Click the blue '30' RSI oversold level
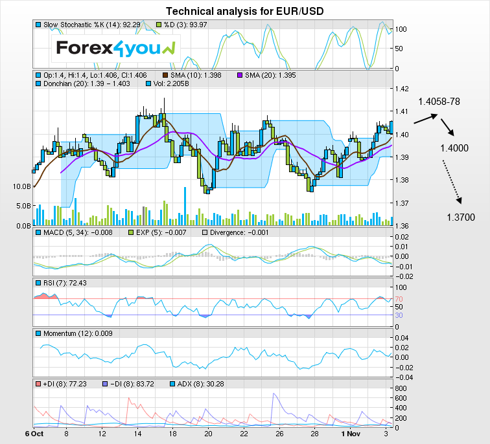 pos(399,315)
